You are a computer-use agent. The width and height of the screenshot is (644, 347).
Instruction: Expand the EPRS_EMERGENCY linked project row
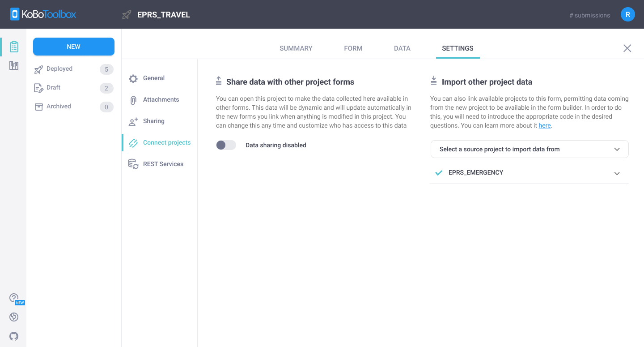coord(617,173)
